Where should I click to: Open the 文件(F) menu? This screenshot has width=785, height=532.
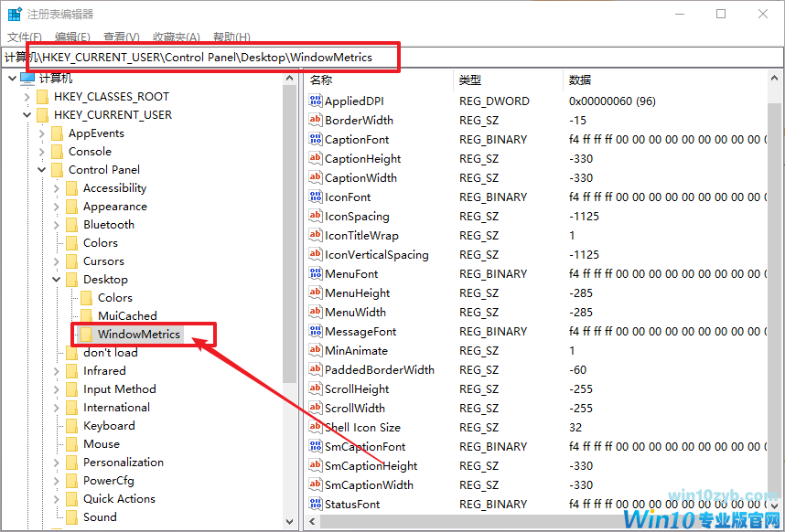[24, 37]
